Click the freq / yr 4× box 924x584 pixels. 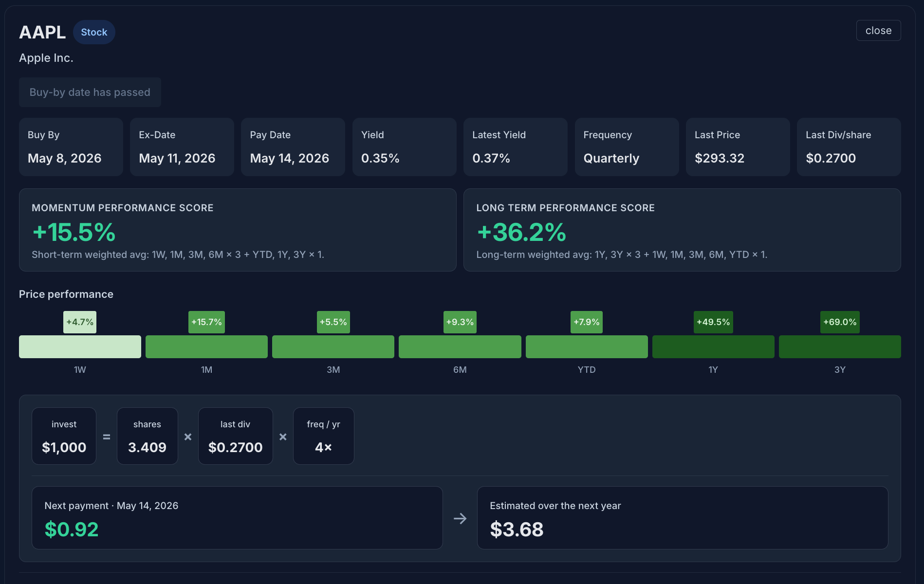tap(323, 436)
